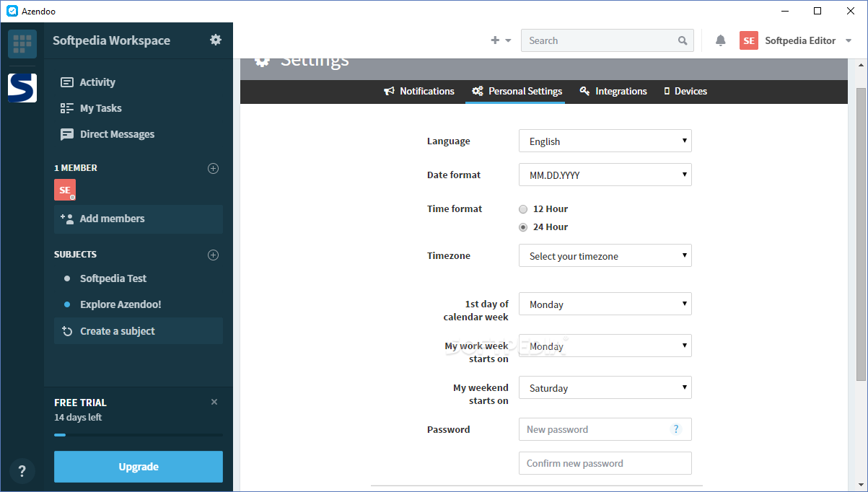868x492 pixels.
Task: Open the My work week starts on dropdown
Action: click(605, 346)
